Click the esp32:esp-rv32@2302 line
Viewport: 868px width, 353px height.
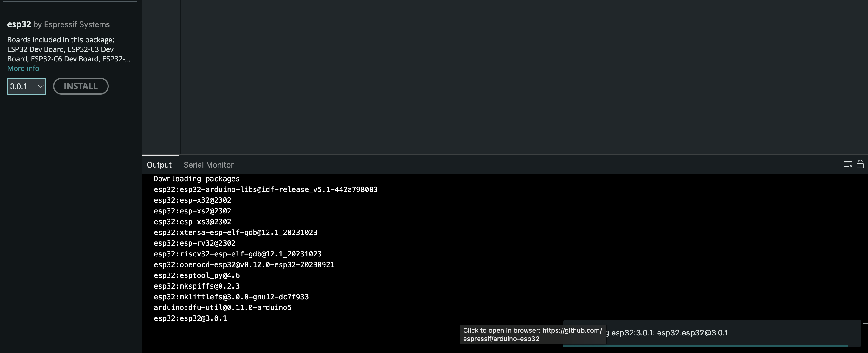(x=194, y=243)
